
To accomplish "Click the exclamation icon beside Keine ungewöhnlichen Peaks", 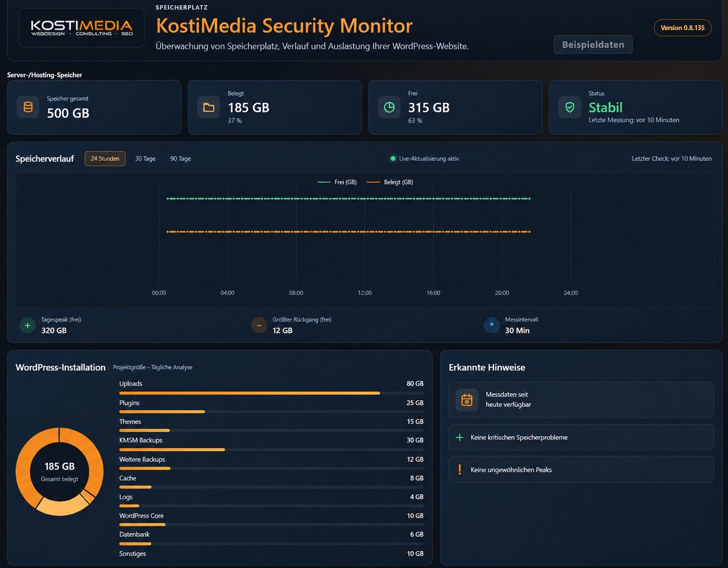I will pyautogui.click(x=460, y=470).
